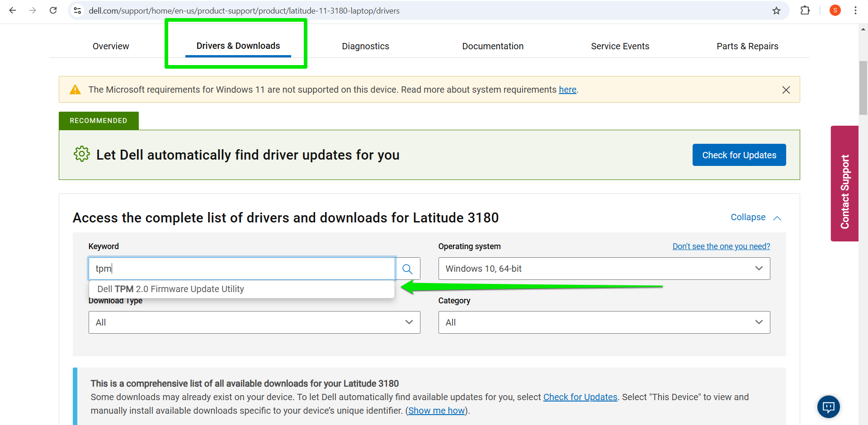Click 'Let Dell automatically find driver updates' heading
The height and width of the screenshot is (425, 868).
(x=248, y=155)
